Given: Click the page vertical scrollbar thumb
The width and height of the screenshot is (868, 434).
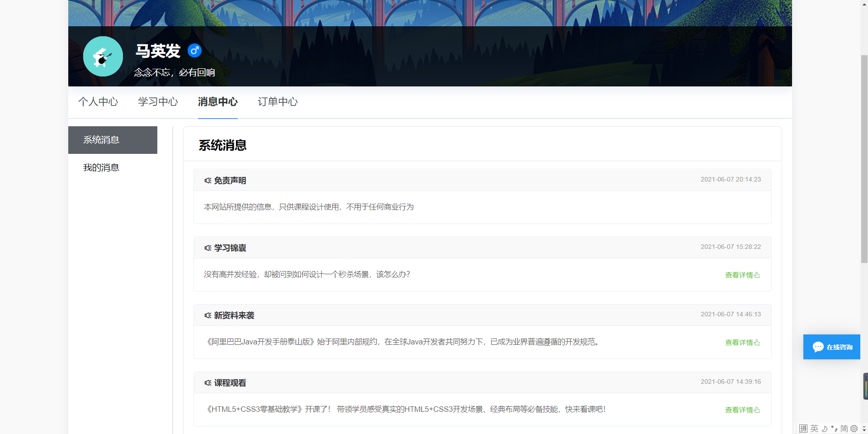Looking at the screenshot, I should pyautogui.click(x=864, y=158).
